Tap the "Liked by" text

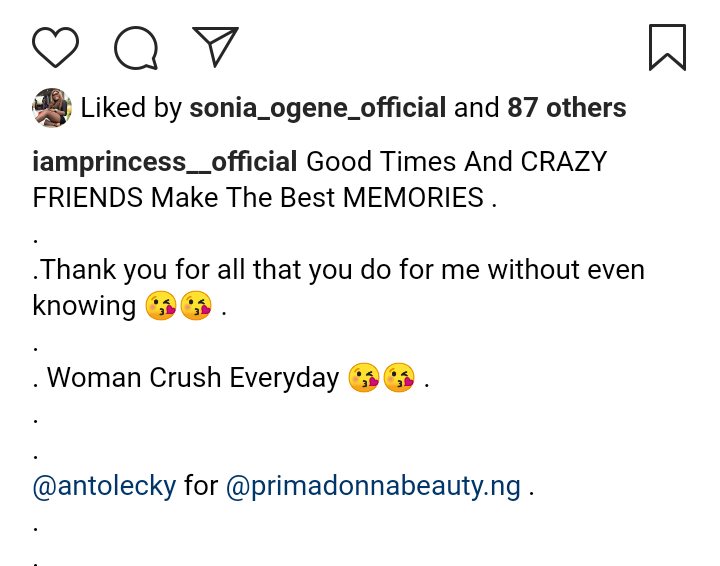[x=131, y=108]
